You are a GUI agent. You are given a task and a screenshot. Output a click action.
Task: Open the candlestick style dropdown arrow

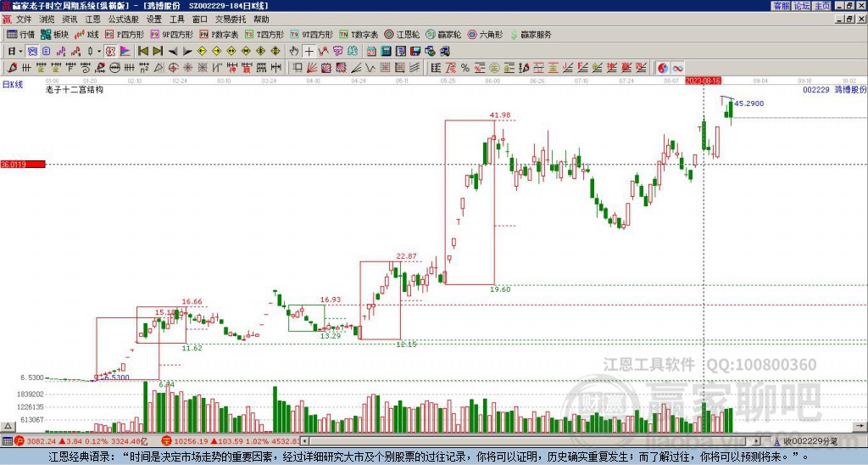point(99,52)
